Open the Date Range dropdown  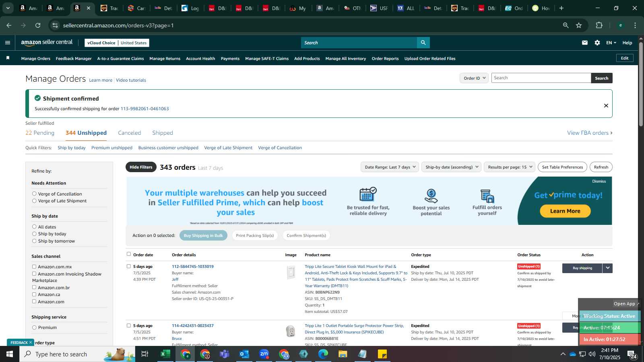tap(390, 167)
